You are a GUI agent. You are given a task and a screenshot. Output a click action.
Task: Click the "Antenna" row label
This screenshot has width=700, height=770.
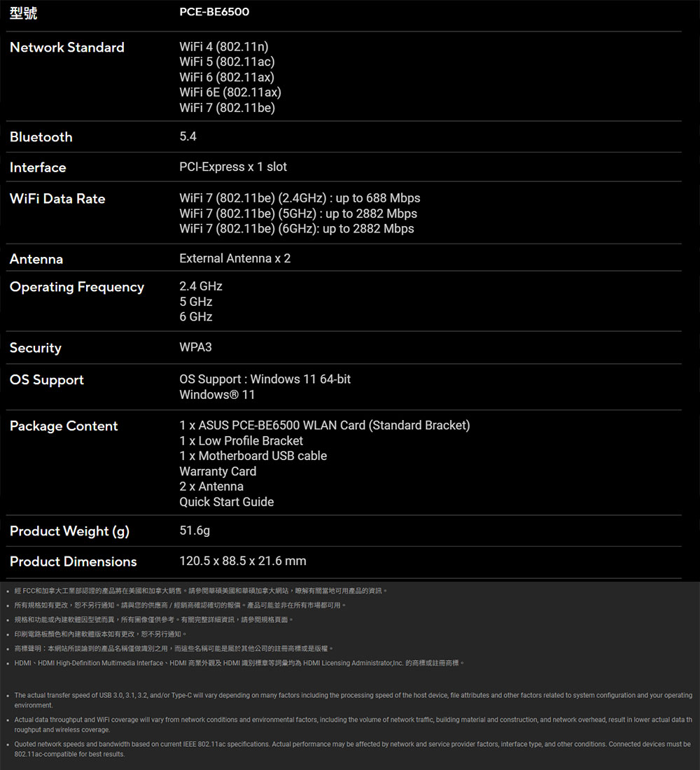[x=36, y=259]
